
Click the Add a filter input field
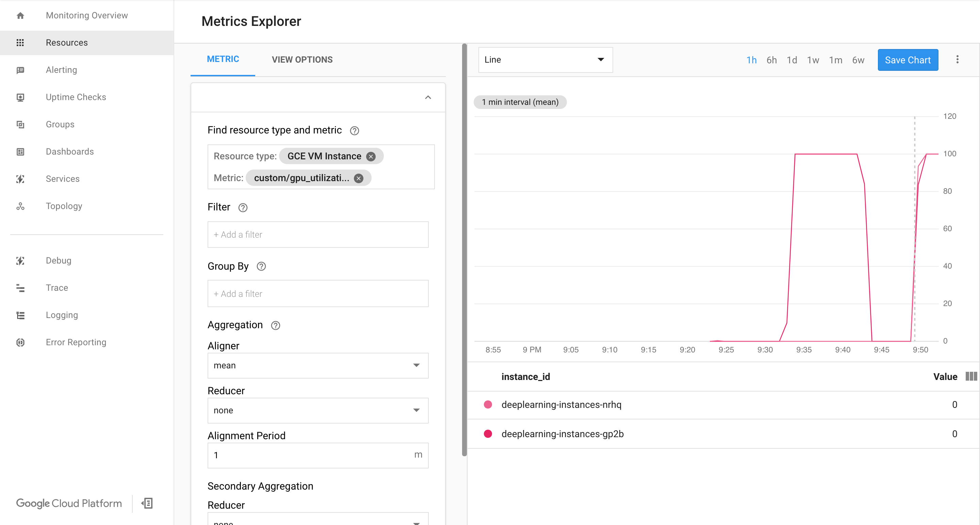coord(317,235)
